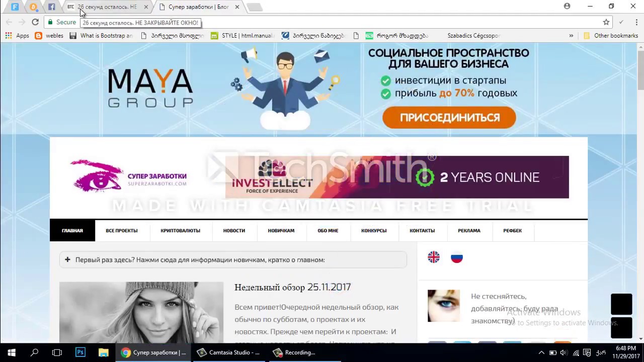
Task: Click the forward navigation arrow
Action: tap(22, 22)
